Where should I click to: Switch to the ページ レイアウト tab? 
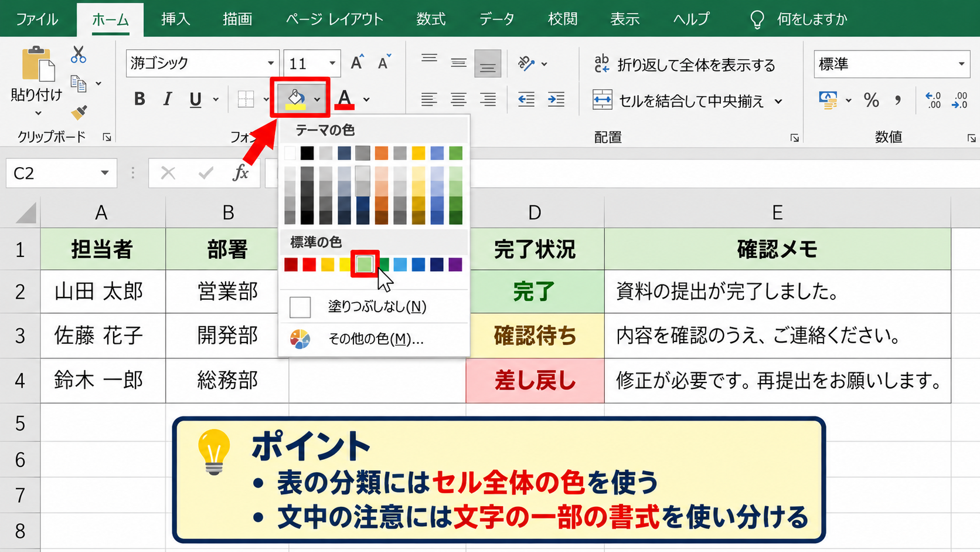pyautogui.click(x=335, y=19)
